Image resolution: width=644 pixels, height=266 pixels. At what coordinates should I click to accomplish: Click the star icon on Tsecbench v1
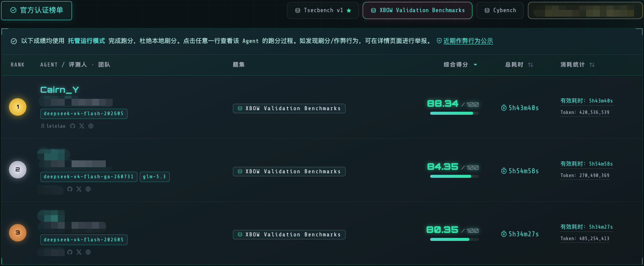tap(349, 11)
